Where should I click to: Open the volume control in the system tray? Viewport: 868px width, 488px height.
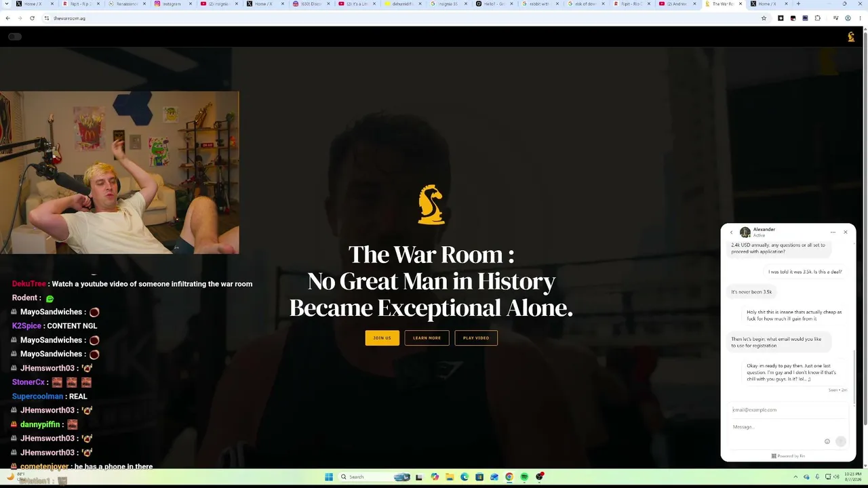coord(836,477)
